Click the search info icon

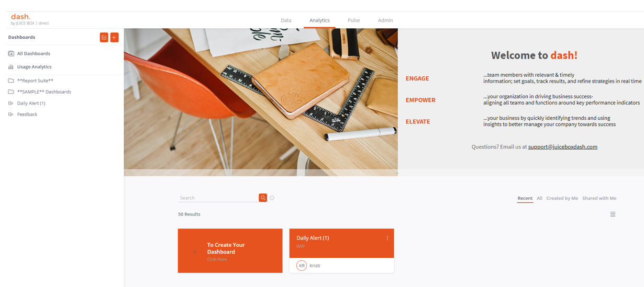[272, 198]
